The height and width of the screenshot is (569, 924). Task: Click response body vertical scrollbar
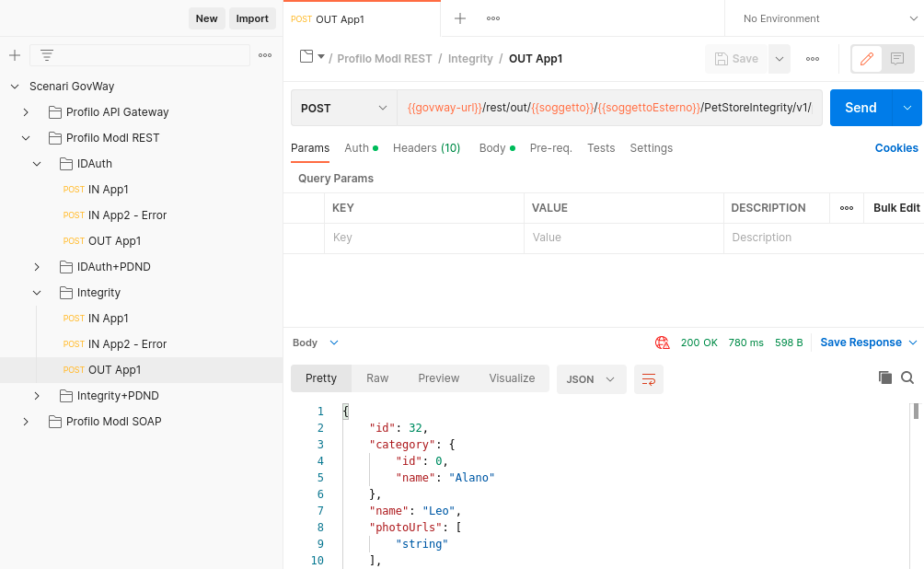916,411
